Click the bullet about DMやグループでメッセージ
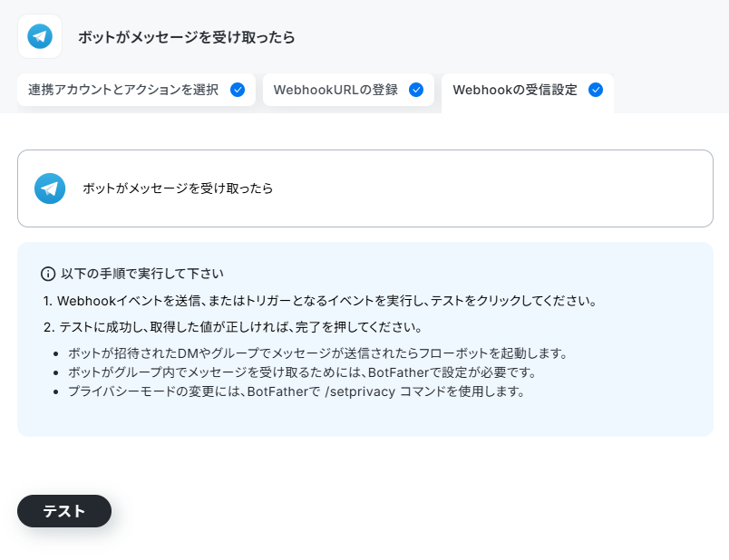 (318, 353)
